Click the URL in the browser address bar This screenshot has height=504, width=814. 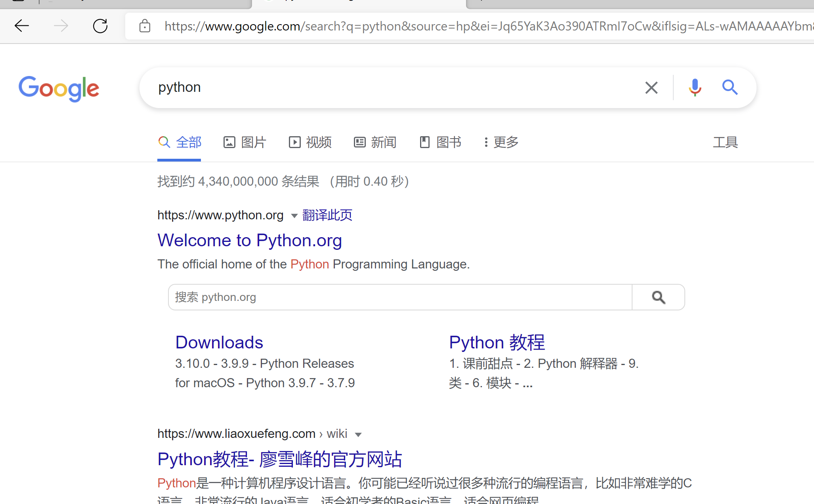pos(489,26)
